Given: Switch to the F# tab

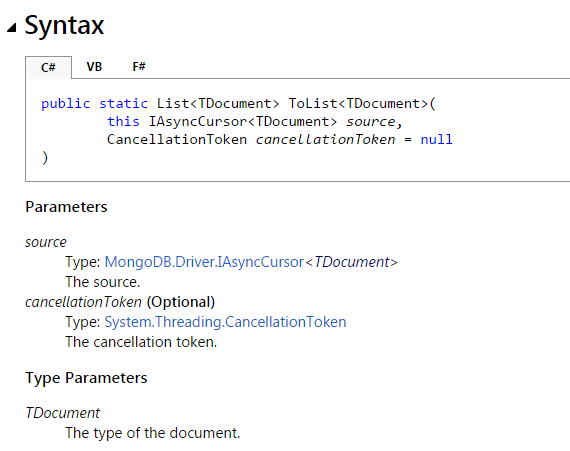Looking at the screenshot, I should click(139, 67).
